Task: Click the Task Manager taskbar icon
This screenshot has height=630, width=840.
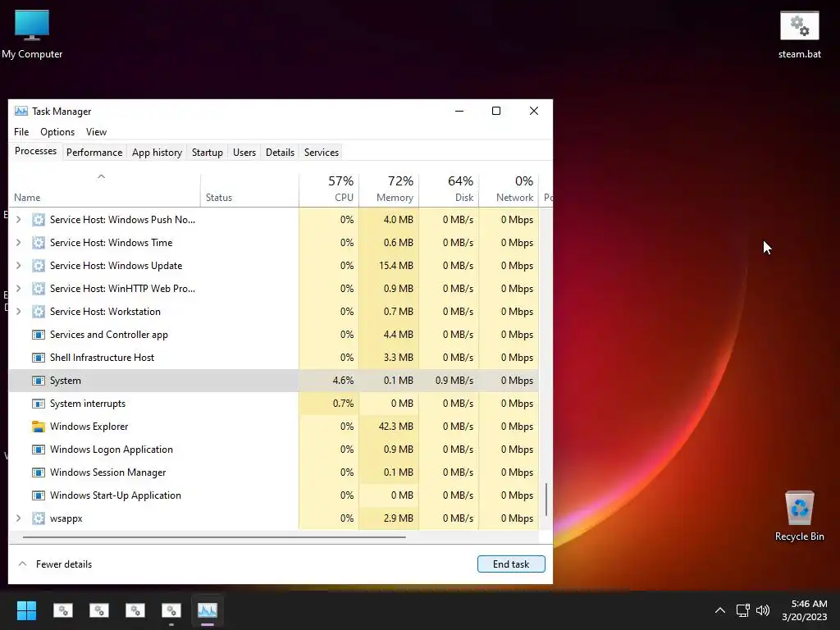Action: coord(208,610)
